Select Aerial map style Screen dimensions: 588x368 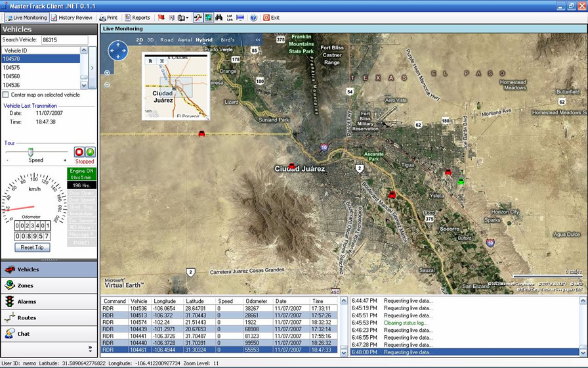pyautogui.click(x=185, y=40)
